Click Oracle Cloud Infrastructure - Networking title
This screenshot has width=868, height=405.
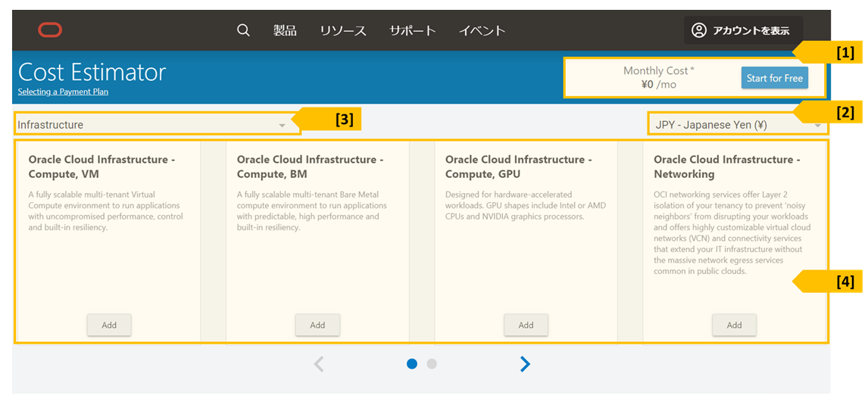point(727,167)
